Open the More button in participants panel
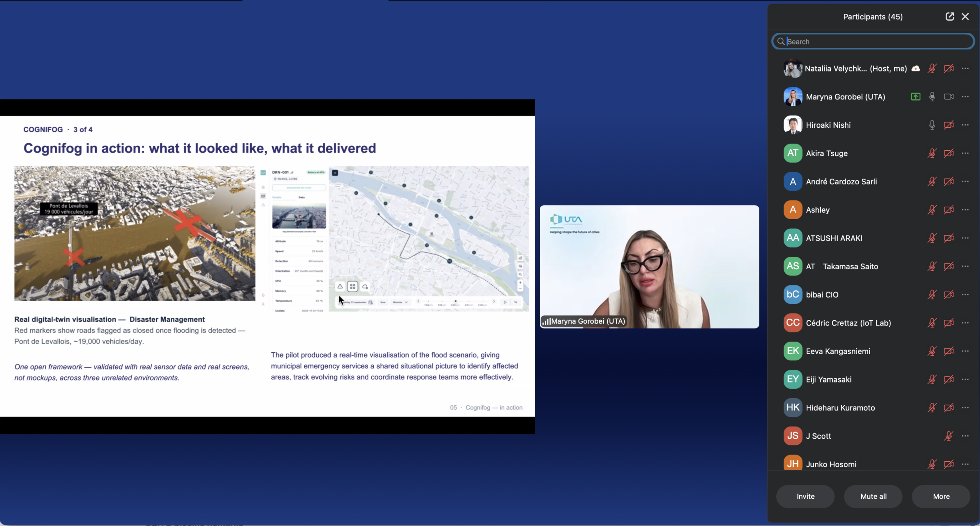Image resolution: width=980 pixels, height=526 pixels. (x=941, y=496)
